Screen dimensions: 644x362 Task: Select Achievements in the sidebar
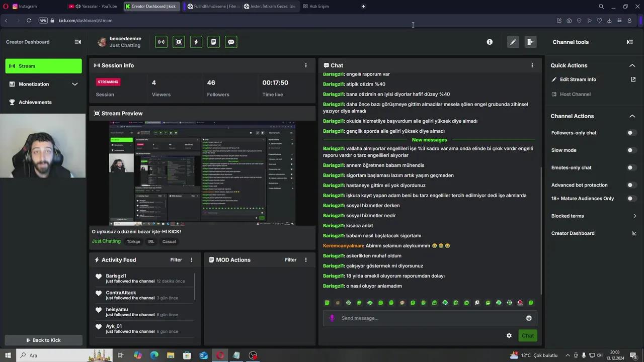coord(35,103)
